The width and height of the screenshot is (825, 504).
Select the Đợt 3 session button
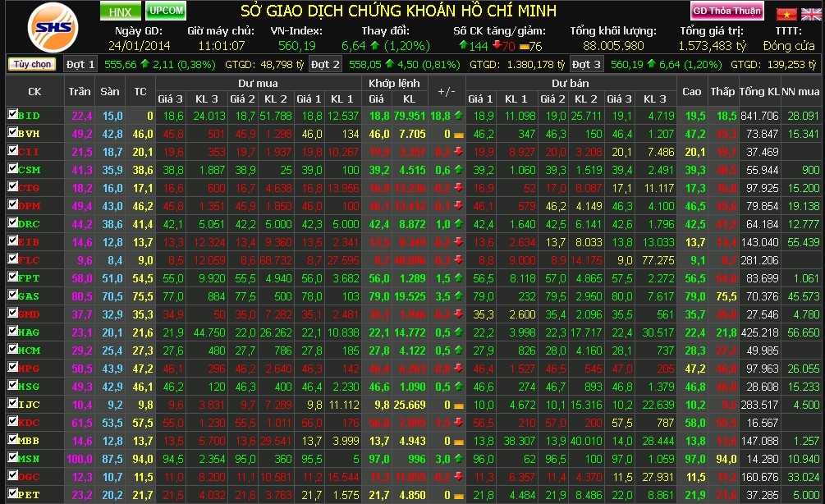[x=586, y=64]
